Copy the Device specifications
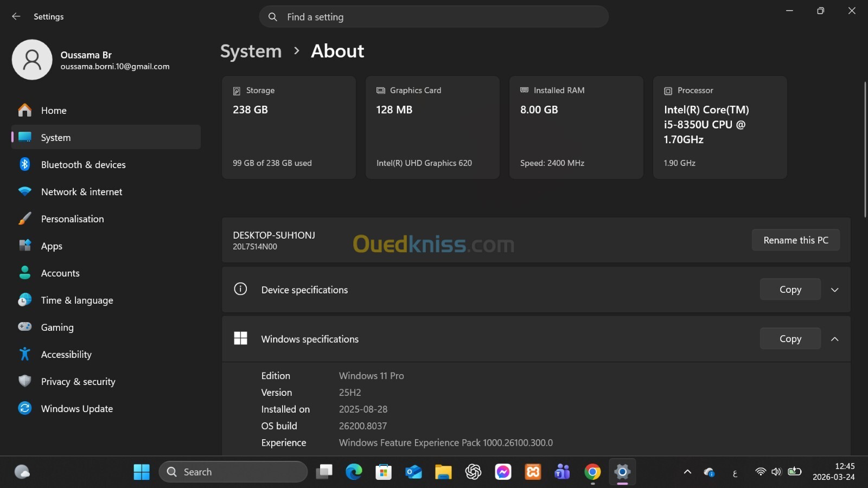 [790, 290]
